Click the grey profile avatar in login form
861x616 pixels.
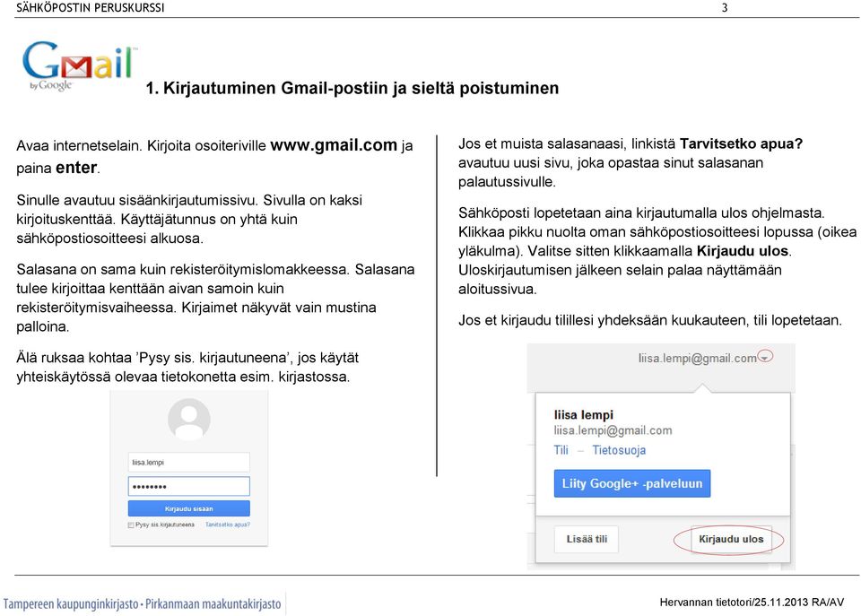click(189, 420)
